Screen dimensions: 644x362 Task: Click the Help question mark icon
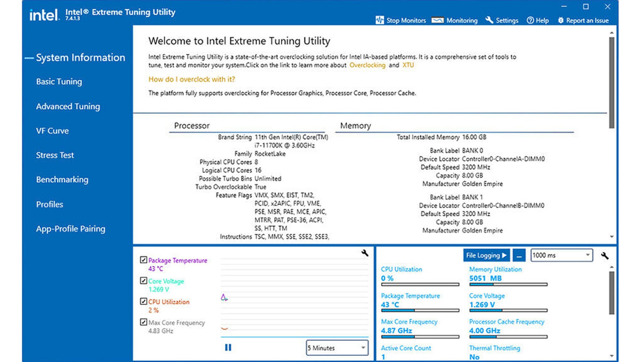point(530,20)
